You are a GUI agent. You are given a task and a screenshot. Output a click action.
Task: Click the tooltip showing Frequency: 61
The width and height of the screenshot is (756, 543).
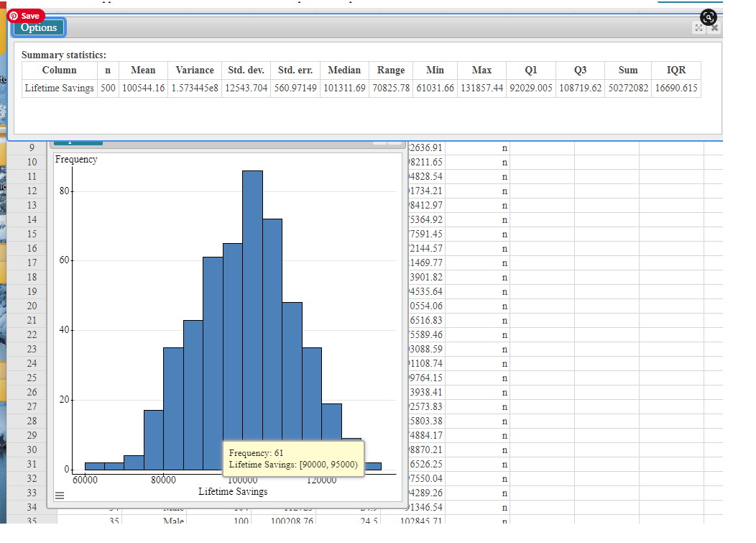293,459
